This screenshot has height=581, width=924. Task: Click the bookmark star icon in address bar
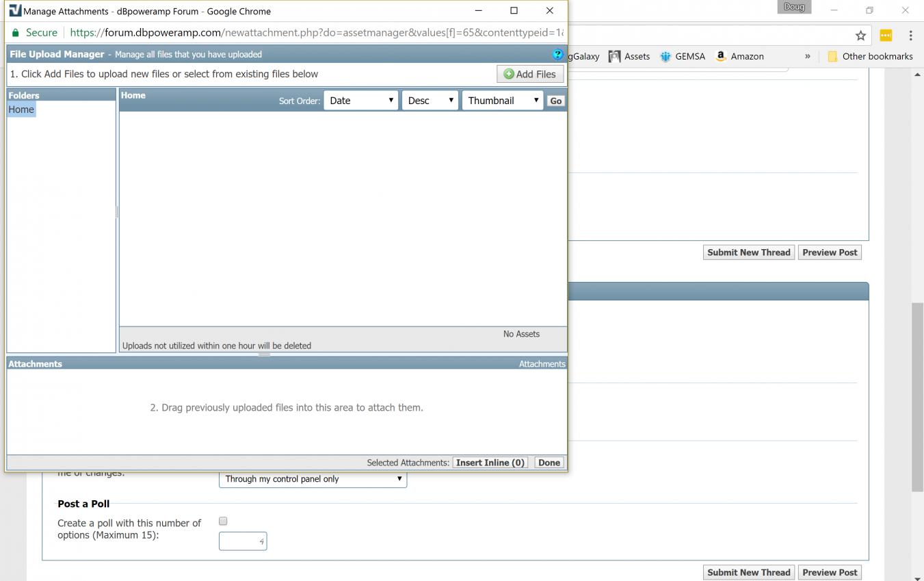(860, 36)
